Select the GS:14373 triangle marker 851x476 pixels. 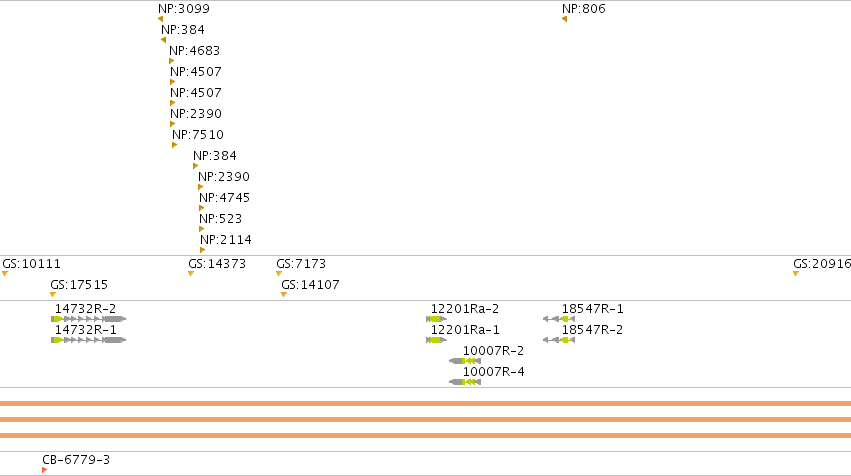coord(191,274)
